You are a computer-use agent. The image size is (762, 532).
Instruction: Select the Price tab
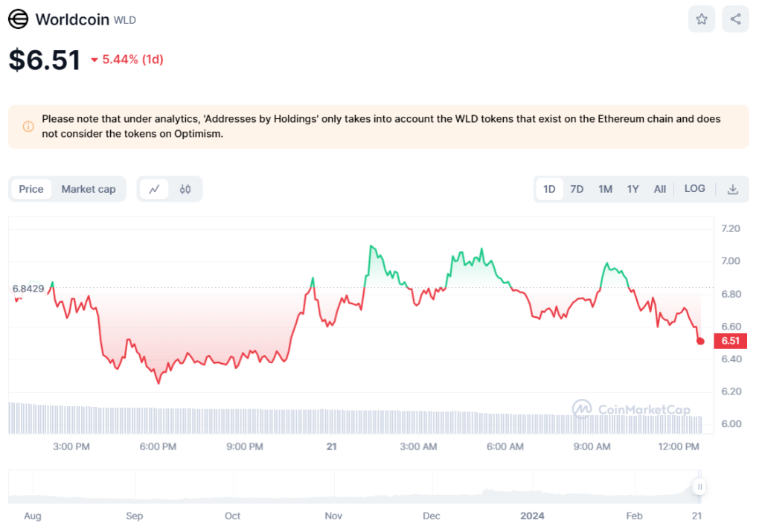[x=31, y=189]
